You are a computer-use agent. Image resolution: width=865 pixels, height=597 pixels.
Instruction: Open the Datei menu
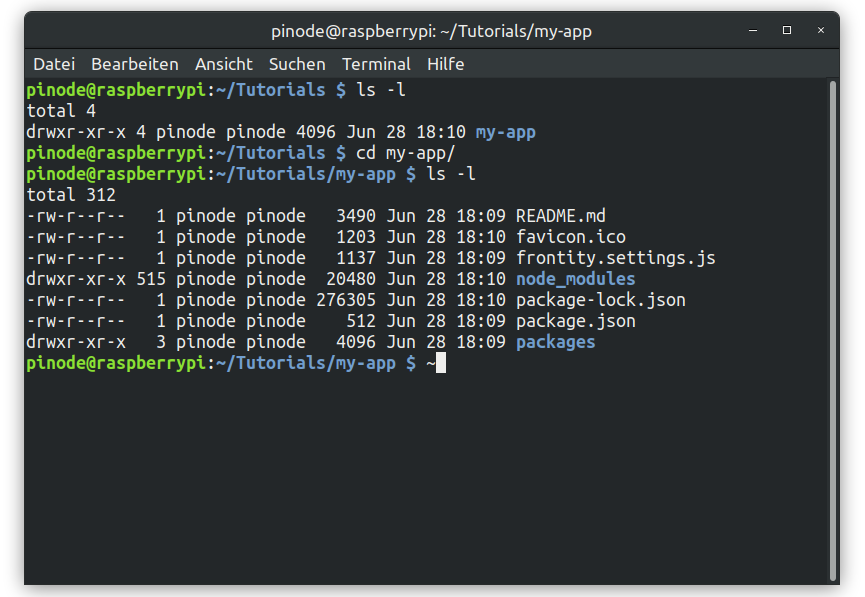click(54, 64)
